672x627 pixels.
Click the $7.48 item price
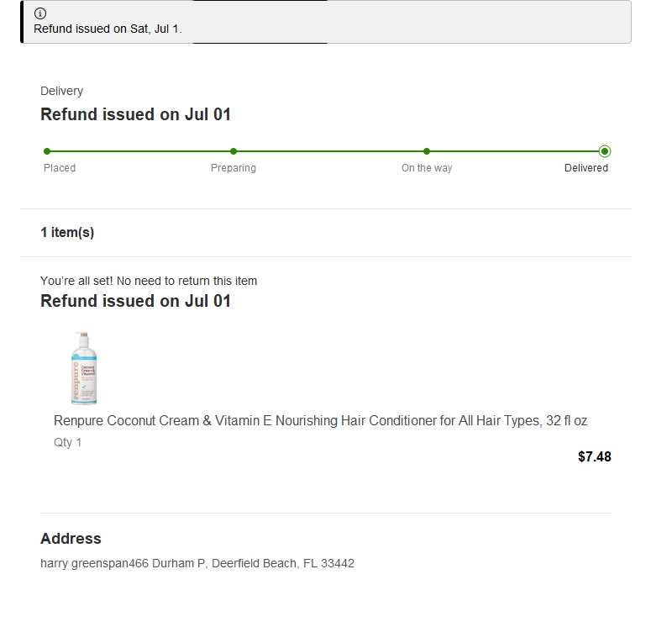[595, 457]
